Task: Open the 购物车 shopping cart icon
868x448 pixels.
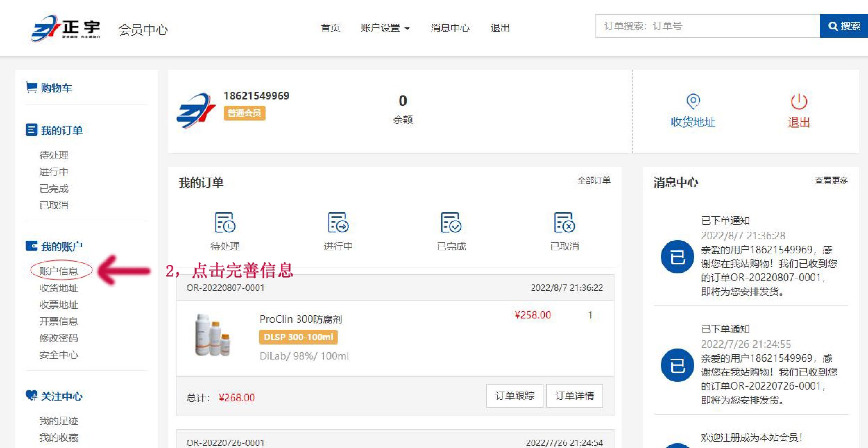Action: (x=31, y=87)
